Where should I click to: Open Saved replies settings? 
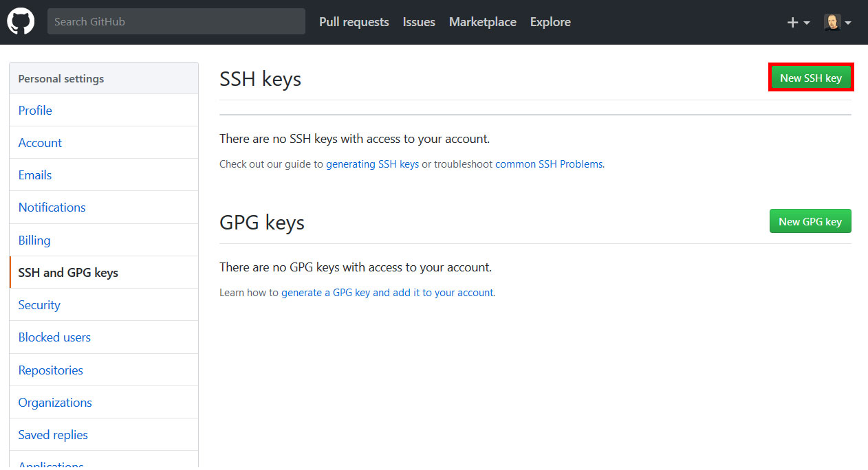click(104, 435)
